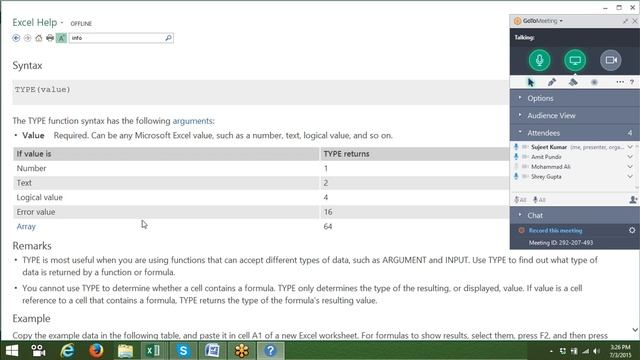Screen dimensions: 640x360
Task: Mute microphone in GoToMeeting
Action: (x=540, y=60)
